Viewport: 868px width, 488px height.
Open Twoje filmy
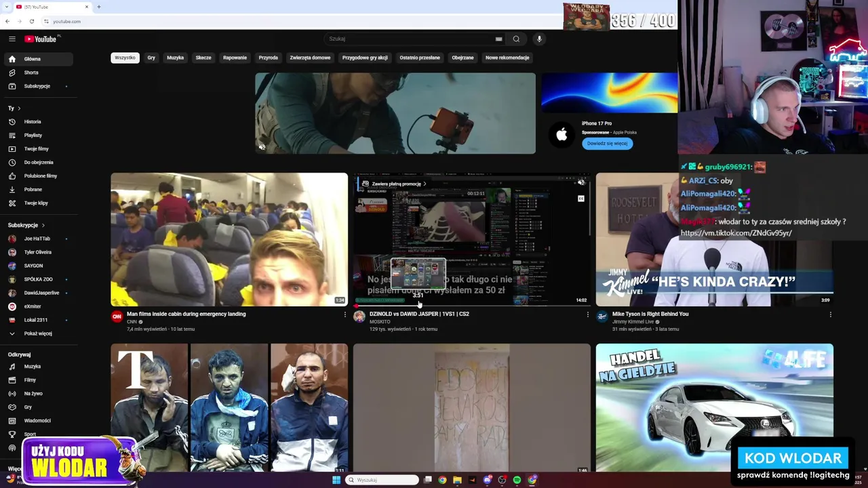[38, 149]
